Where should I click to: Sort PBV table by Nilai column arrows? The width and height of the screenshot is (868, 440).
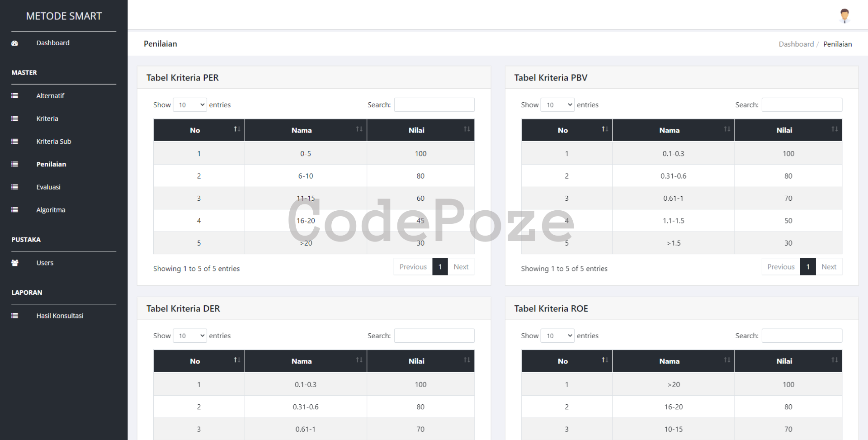834,129
